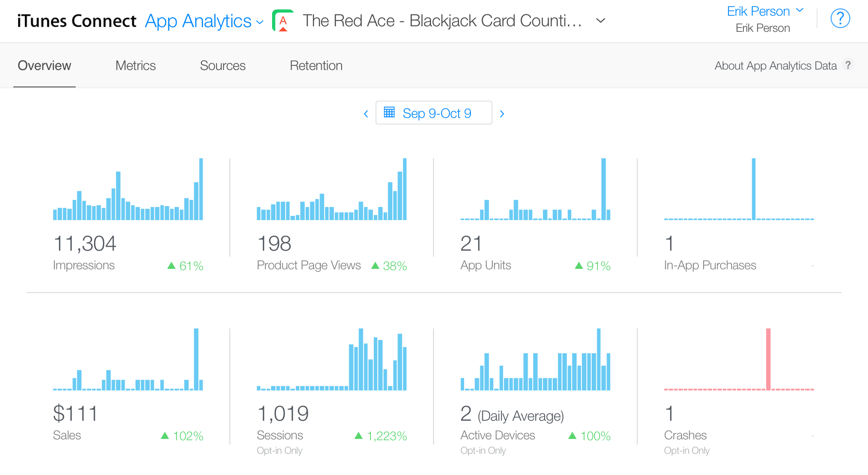The width and height of the screenshot is (868, 475).
Task: Click the calendar icon in date picker
Action: point(389,112)
